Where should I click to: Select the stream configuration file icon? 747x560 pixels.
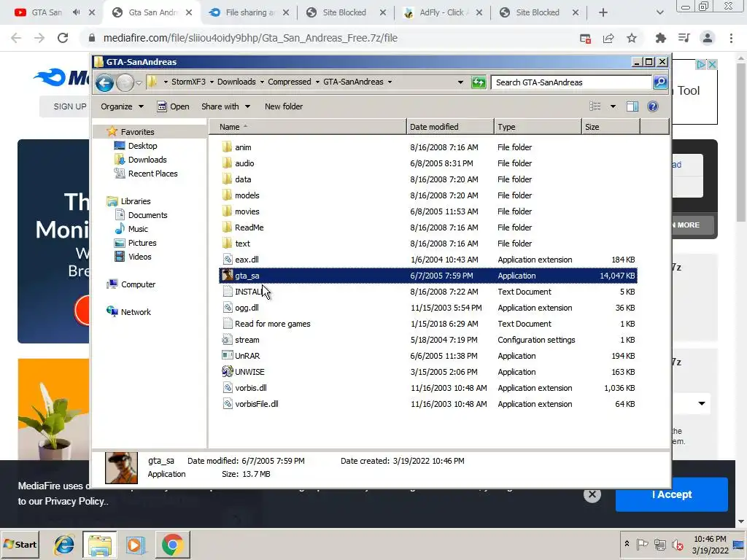click(x=228, y=340)
